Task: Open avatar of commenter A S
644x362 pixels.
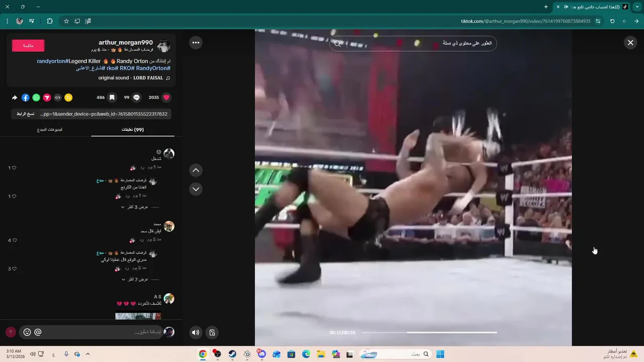Action: pos(169,299)
